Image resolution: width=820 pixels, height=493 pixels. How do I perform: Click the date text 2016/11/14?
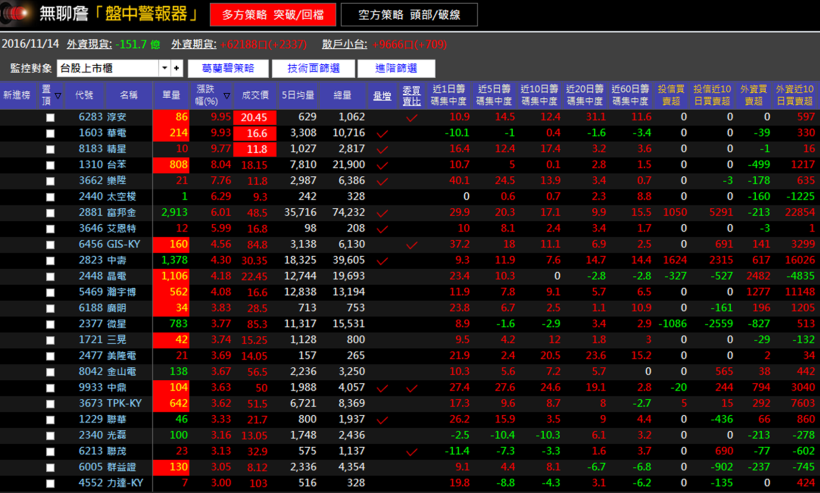pos(30,44)
